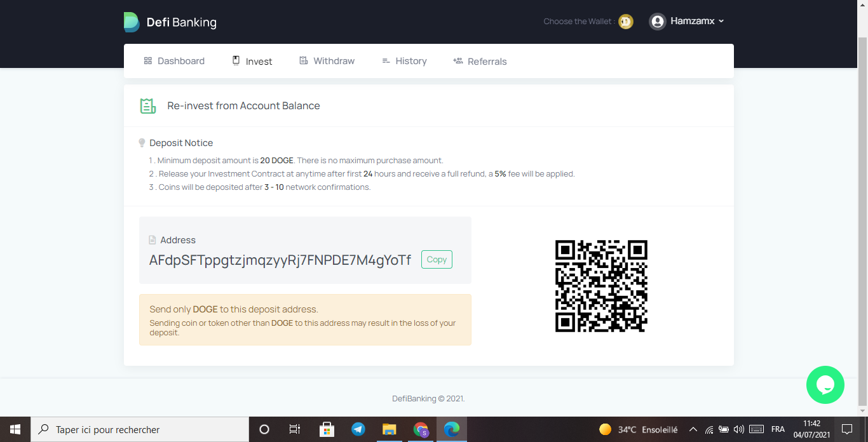Click the Address label document icon
The image size is (868, 442).
(x=153, y=240)
